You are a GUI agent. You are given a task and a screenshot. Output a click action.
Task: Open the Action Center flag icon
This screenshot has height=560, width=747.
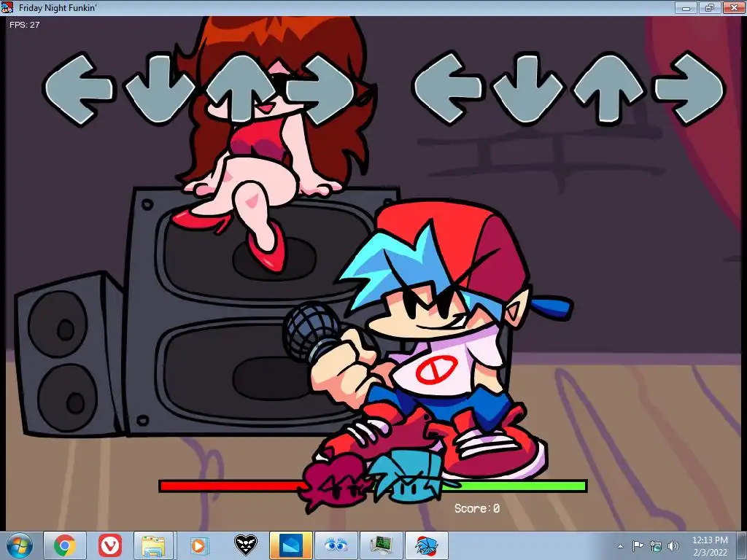(x=638, y=546)
